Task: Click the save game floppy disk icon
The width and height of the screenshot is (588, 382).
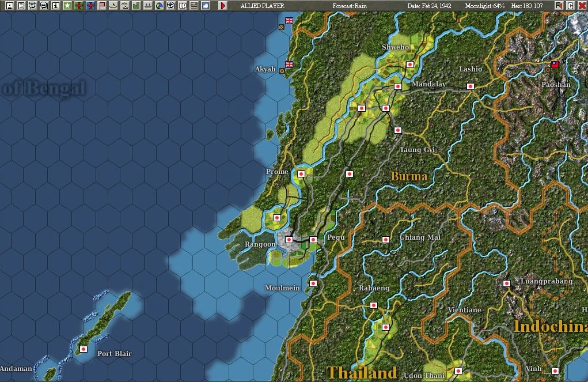Action: tap(10, 6)
